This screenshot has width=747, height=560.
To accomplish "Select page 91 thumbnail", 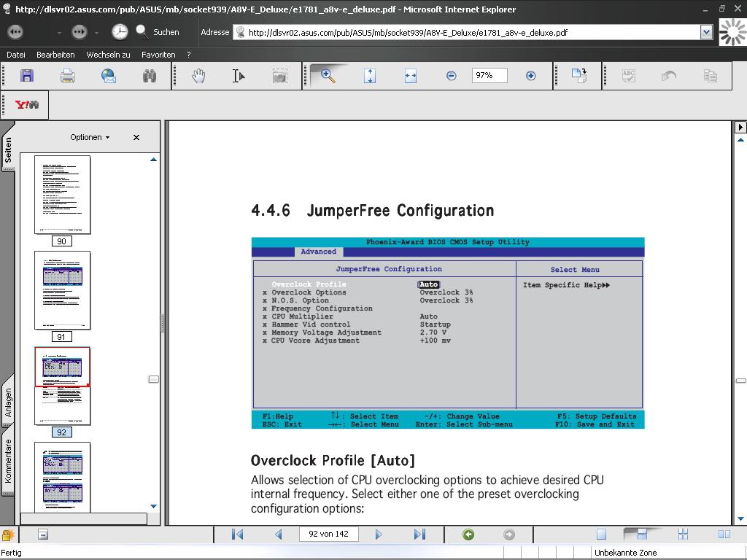I will click(x=63, y=290).
